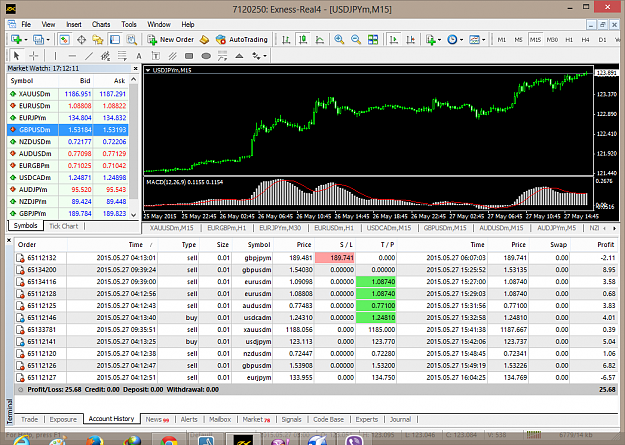Viewport: 625px width, 445px height.
Task: Select the Cursor arrow tool
Action: (x=16, y=56)
